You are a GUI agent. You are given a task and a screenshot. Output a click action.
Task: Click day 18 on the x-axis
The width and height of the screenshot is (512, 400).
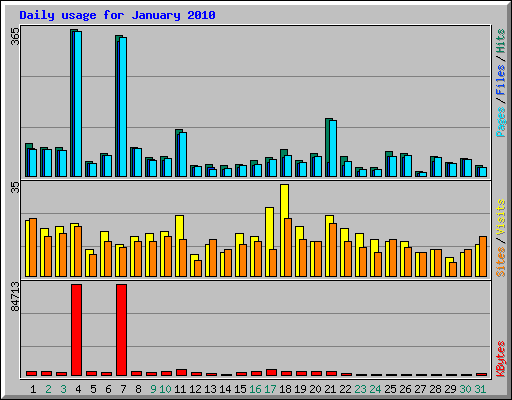pos(285,389)
